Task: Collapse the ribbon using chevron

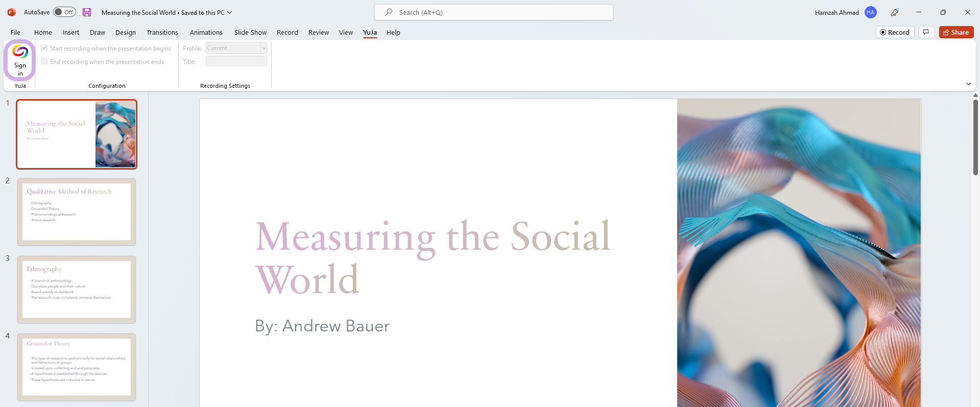Action: (968, 84)
